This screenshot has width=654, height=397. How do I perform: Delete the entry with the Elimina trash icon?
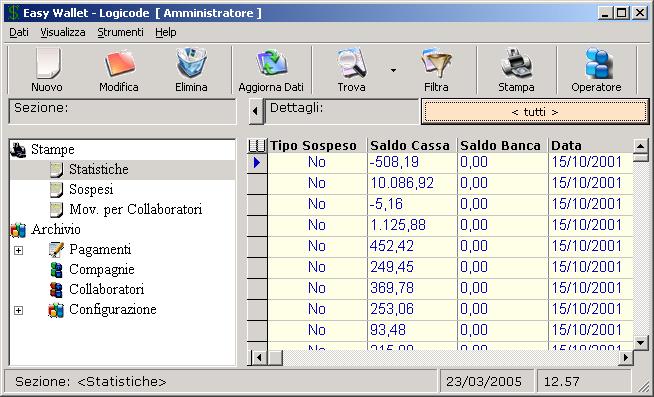[x=191, y=70]
